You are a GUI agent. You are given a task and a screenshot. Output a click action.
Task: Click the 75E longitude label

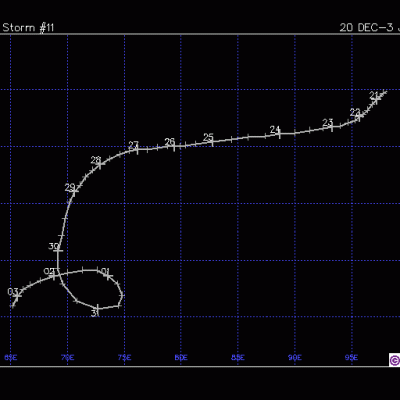(124, 358)
